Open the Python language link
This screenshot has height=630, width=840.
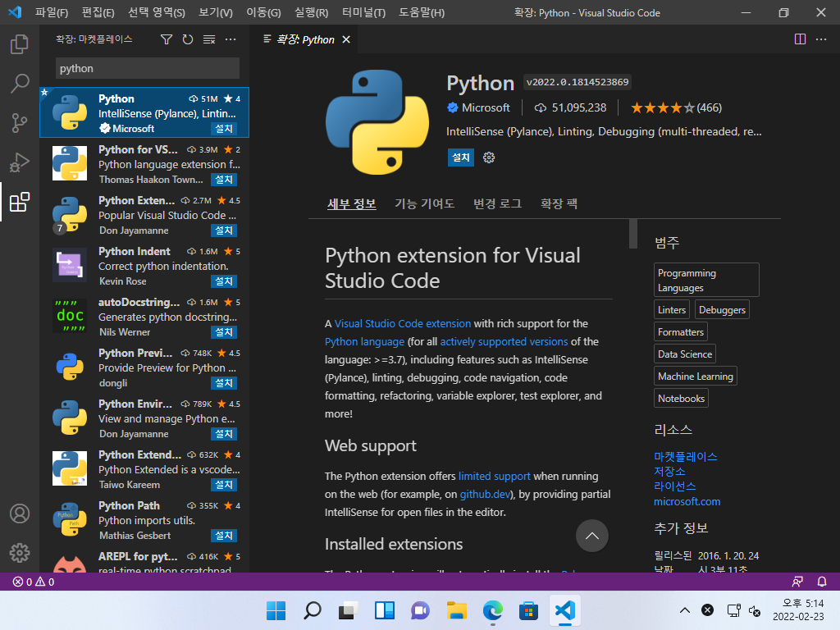(x=364, y=342)
